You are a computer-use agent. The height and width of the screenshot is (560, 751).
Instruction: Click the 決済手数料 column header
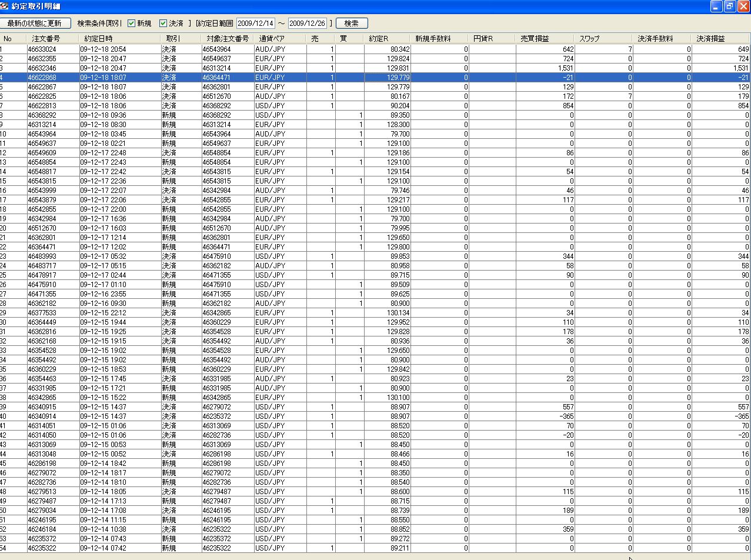tap(662, 39)
